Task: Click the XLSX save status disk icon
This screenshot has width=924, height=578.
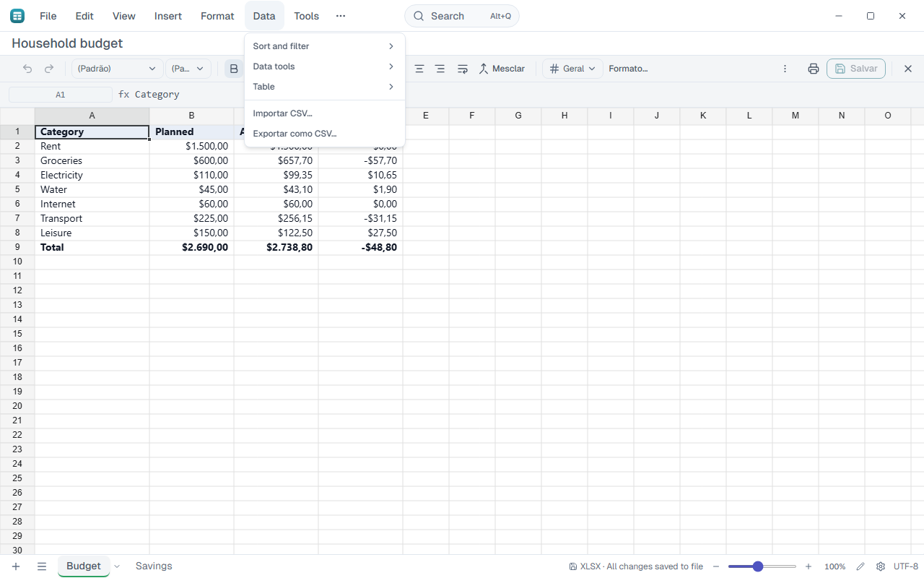Action: pyautogui.click(x=573, y=566)
